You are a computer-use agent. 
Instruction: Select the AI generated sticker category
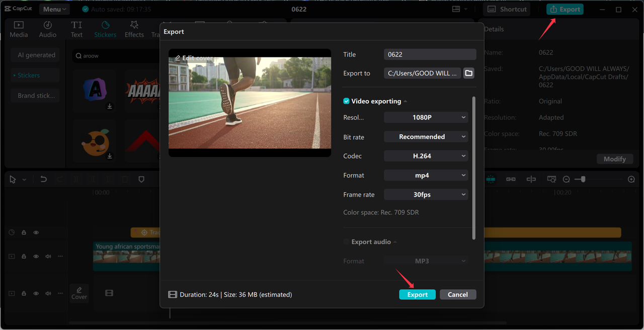[x=36, y=55]
